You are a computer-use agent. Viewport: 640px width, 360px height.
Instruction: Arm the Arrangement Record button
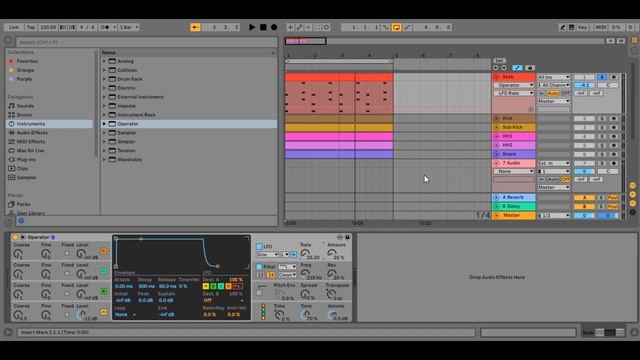click(x=274, y=27)
